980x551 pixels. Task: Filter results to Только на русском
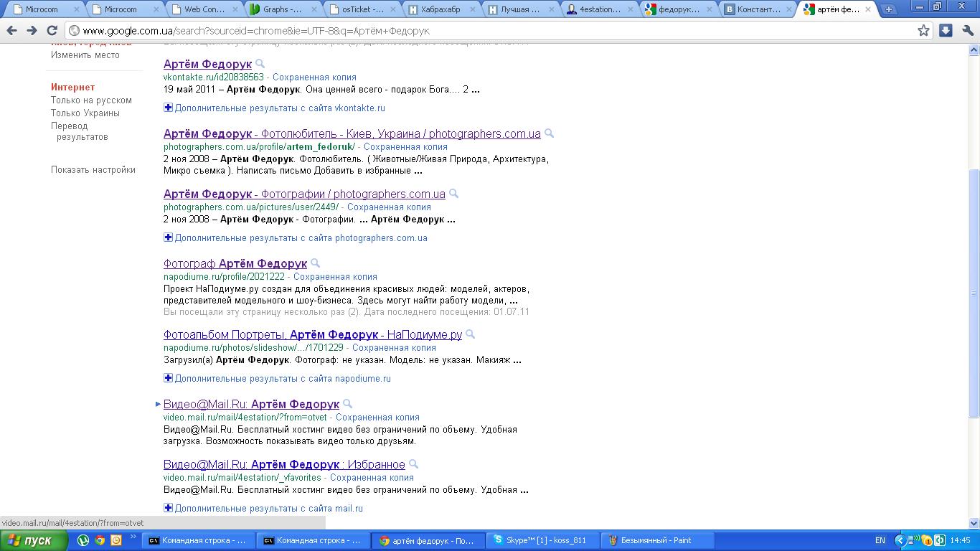tap(91, 100)
